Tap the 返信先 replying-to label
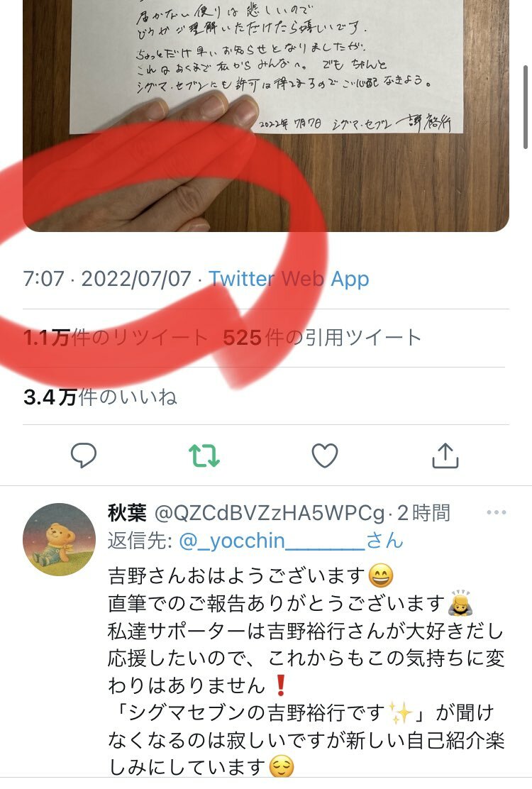532x789 pixels. click(x=140, y=541)
